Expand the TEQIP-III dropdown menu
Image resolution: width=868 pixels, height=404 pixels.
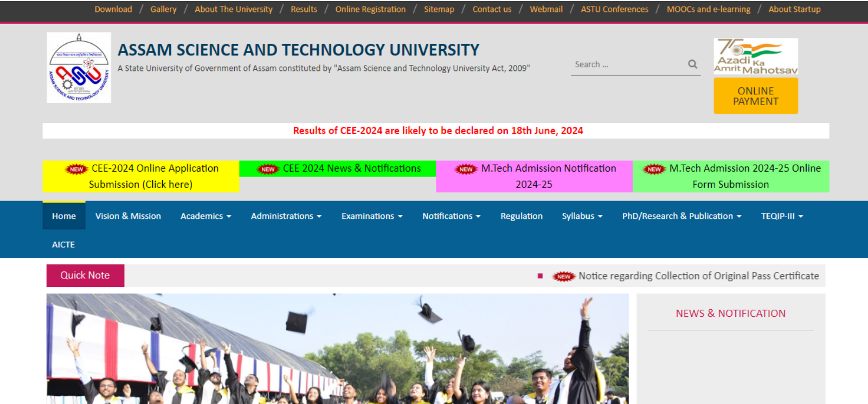point(782,216)
